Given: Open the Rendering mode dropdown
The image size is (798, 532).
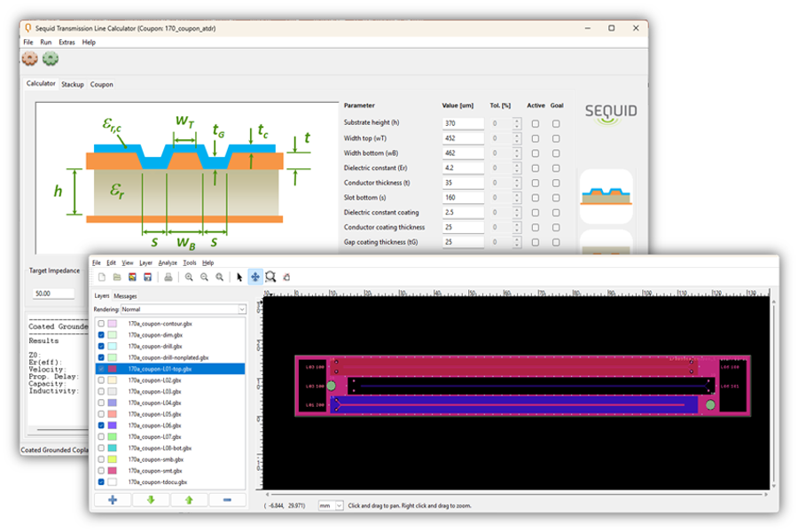Looking at the screenshot, I should [184, 309].
